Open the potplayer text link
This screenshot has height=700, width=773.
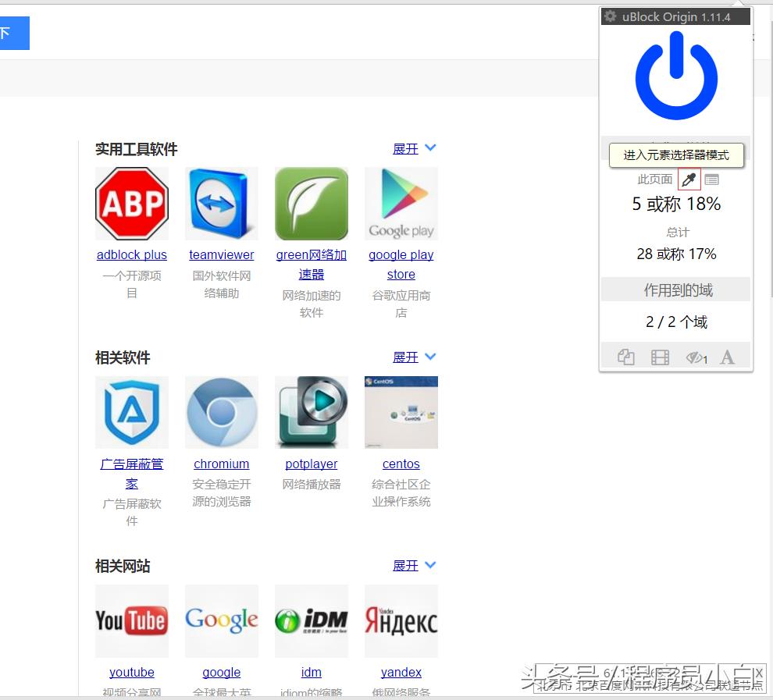[x=311, y=464]
